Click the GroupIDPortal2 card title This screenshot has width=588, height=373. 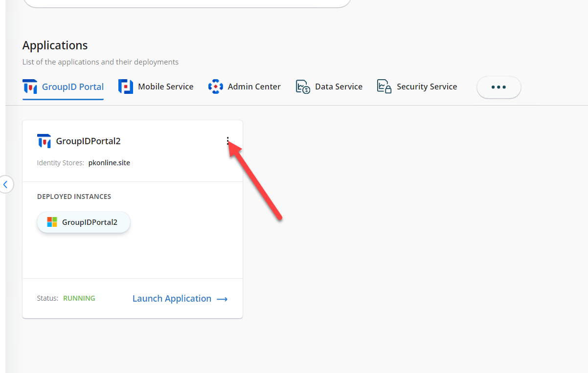tap(89, 141)
